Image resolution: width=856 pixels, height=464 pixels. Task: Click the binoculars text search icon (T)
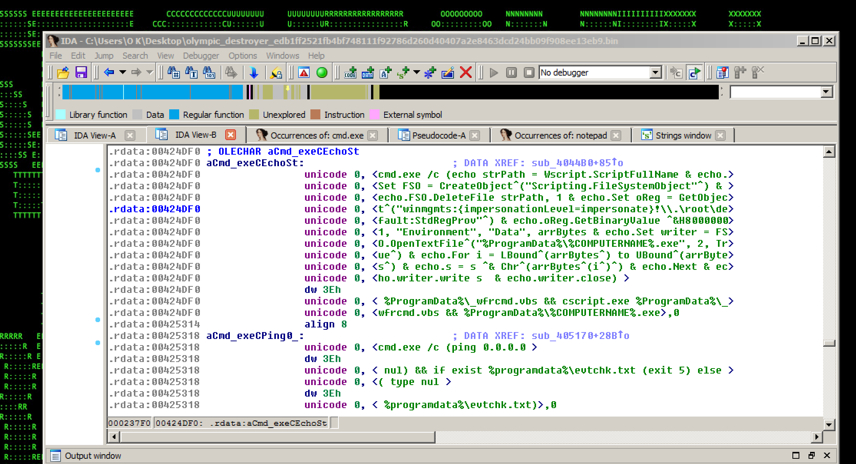point(191,73)
